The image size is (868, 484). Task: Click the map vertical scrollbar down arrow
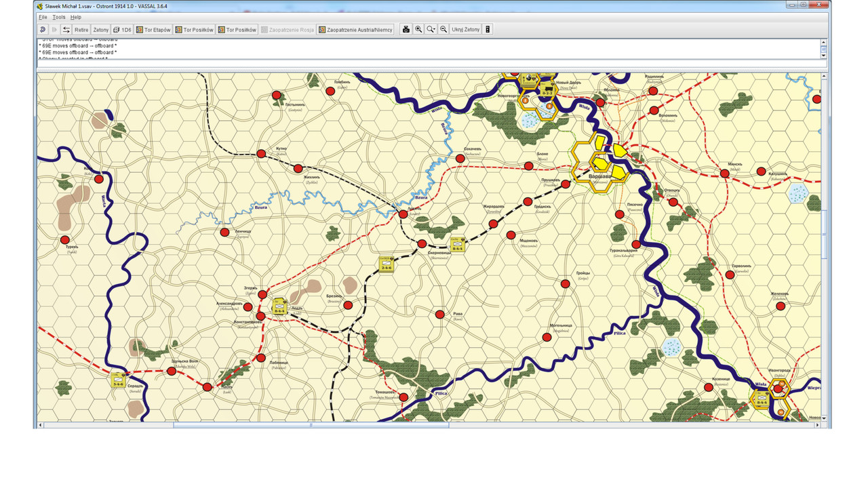coord(824,418)
